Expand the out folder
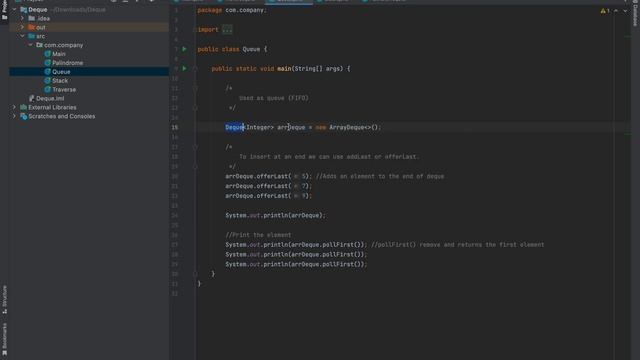The image size is (640, 360). [x=22, y=27]
